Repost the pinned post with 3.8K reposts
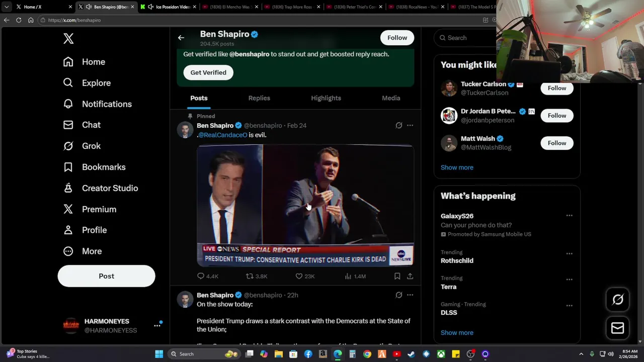644x362 pixels. pyautogui.click(x=257, y=276)
